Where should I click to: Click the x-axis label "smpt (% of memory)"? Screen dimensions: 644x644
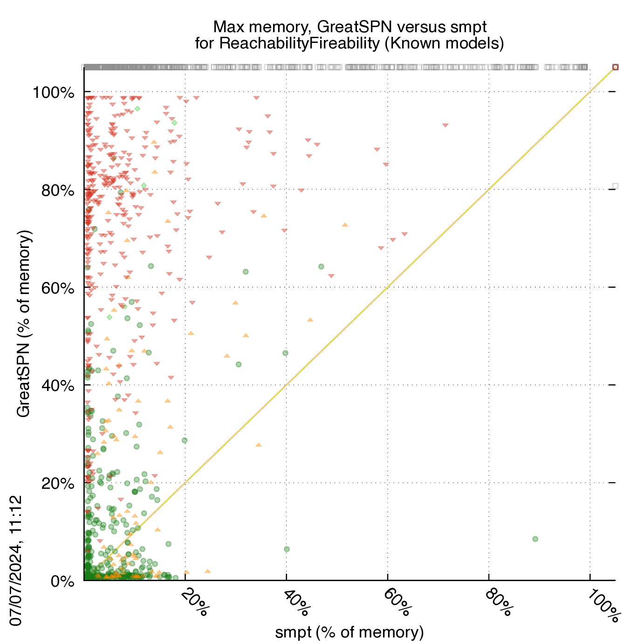coord(349,632)
